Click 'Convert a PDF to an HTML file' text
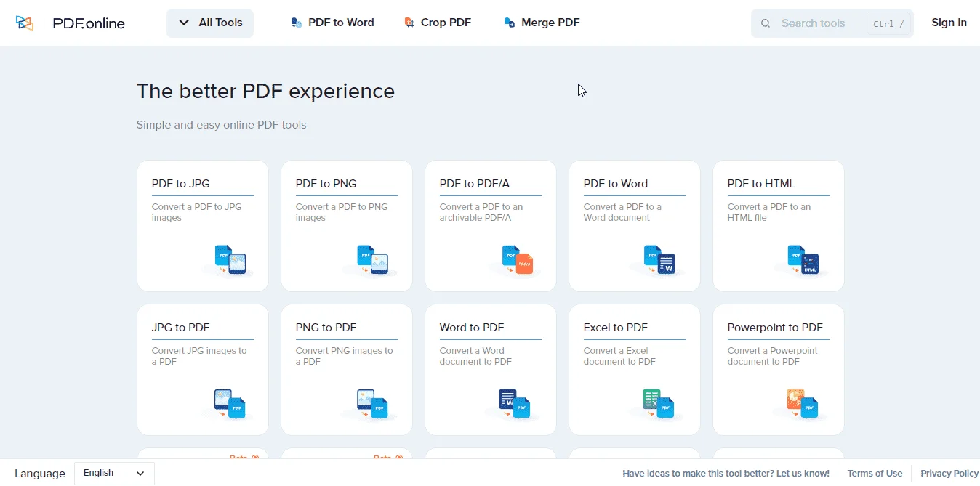The height and width of the screenshot is (486, 980). pos(768,212)
